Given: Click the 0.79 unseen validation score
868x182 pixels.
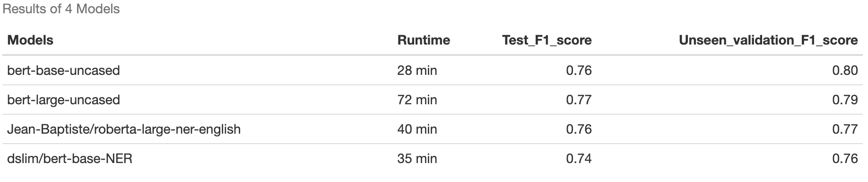Looking at the screenshot, I should [x=845, y=100].
